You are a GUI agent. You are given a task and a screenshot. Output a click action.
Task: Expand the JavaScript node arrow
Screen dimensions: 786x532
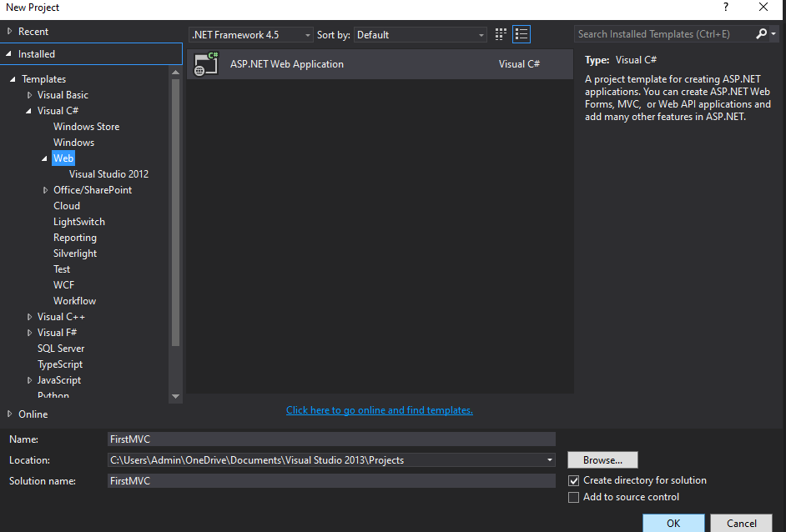click(x=29, y=380)
